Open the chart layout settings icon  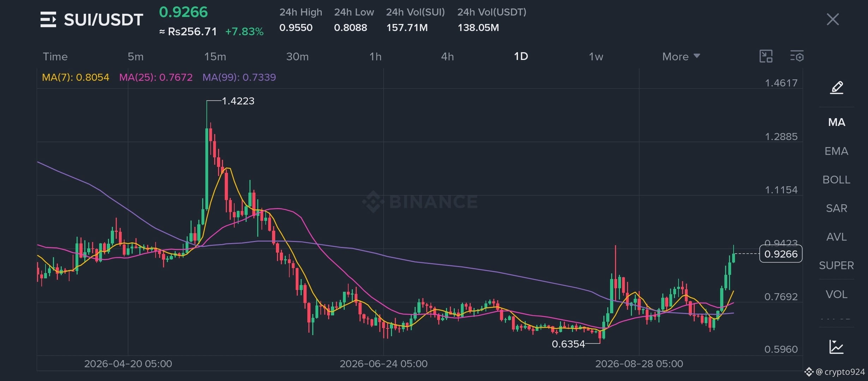tap(796, 56)
